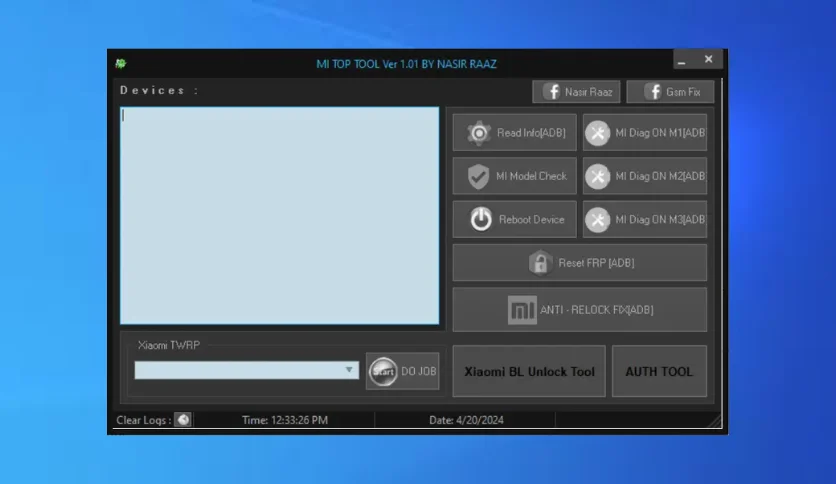Image resolution: width=836 pixels, height=484 pixels.
Task: Click the Devices : label
Action: pyautogui.click(x=159, y=90)
